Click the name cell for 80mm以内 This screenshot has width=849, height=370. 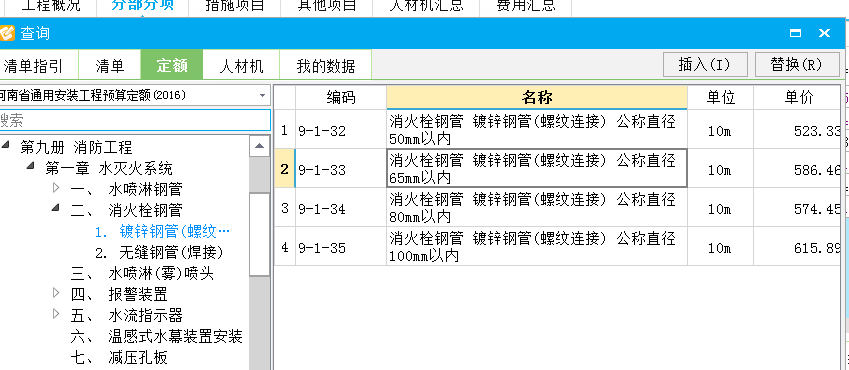[537, 208]
